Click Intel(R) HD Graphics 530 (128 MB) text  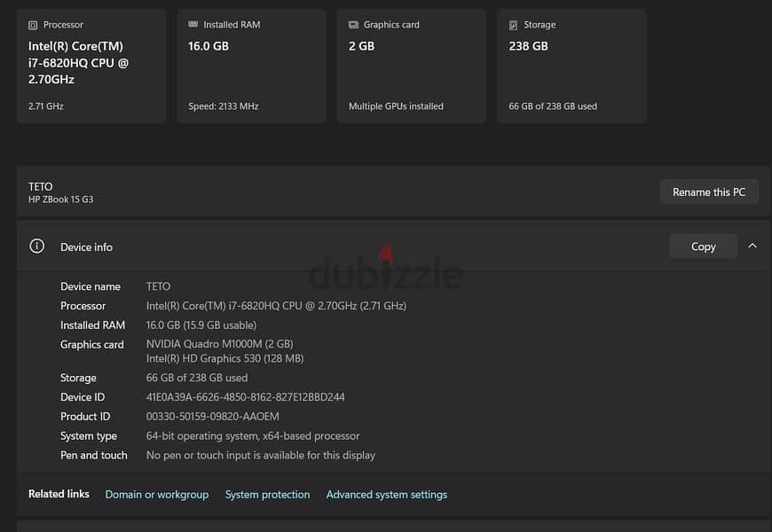click(x=225, y=358)
